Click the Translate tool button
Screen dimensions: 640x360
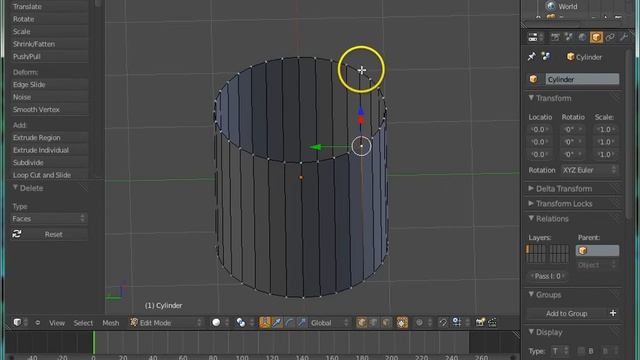[x=49, y=7]
